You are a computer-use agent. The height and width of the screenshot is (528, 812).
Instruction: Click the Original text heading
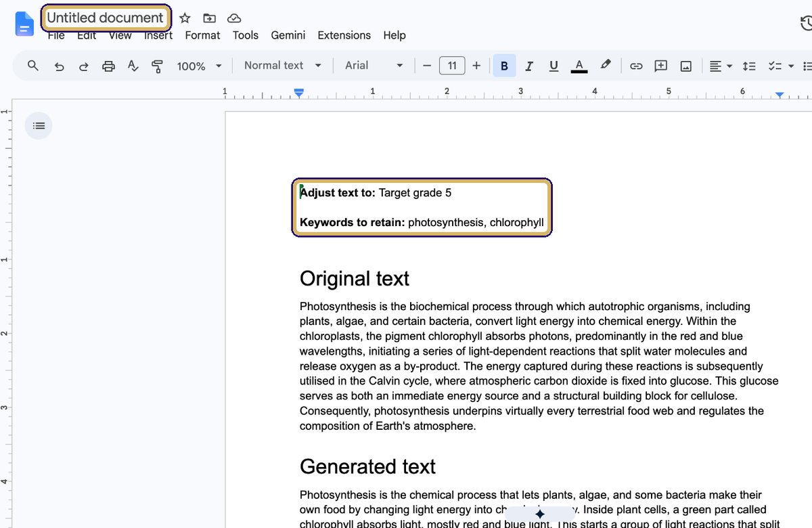click(355, 279)
